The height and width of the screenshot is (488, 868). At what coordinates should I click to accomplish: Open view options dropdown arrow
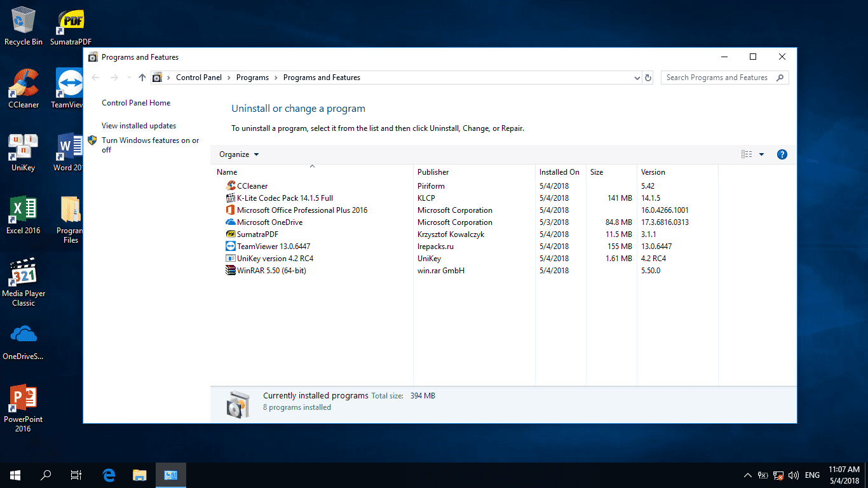(x=761, y=154)
